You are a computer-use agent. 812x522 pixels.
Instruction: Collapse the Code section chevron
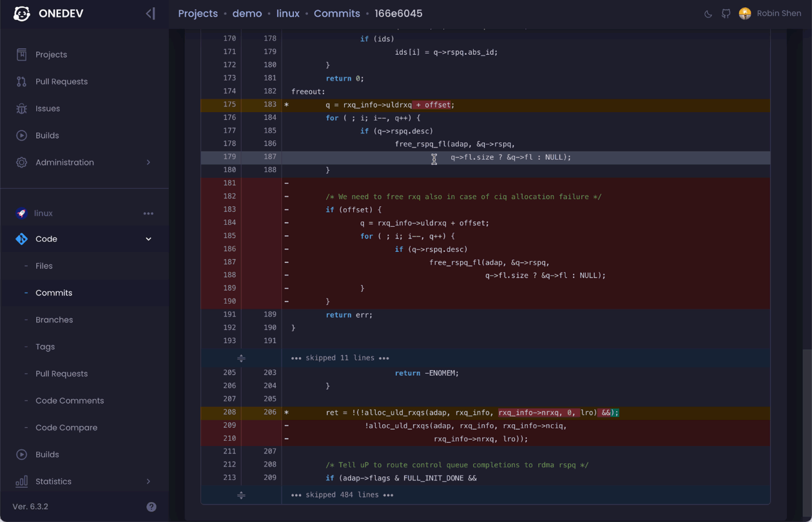click(148, 239)
